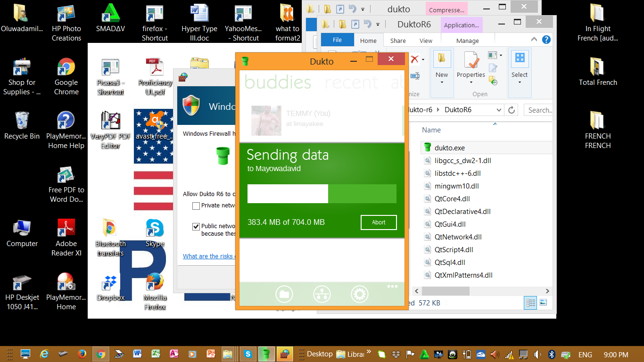The width and height of the screenshot is (644, 362).
Task: Click the Application Tools contextual tab header
Action: [x=462, y=25]
